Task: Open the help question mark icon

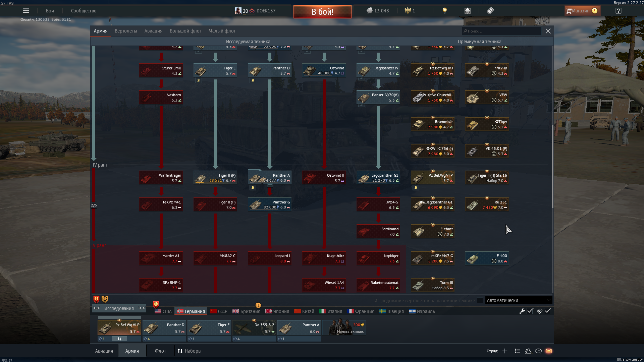Action: click(x=619, y=11)
